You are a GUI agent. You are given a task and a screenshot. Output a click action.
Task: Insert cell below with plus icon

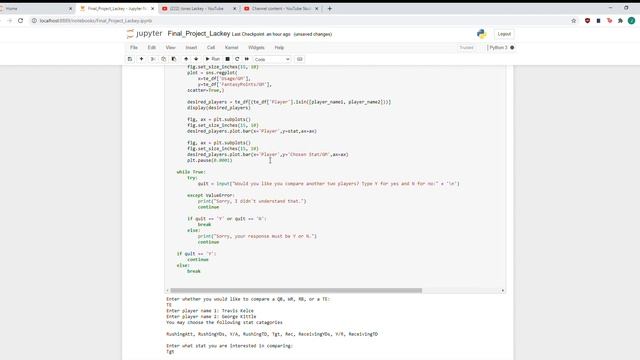pyautogui.click(x=141, y=59)
